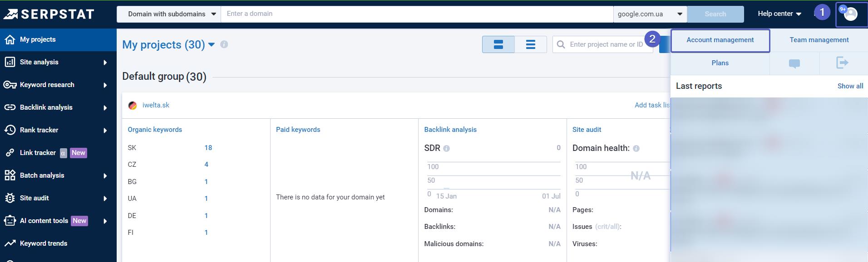Open Backlink analysis in the sidebar
The image size is (868, 262).
pos(58,107)
